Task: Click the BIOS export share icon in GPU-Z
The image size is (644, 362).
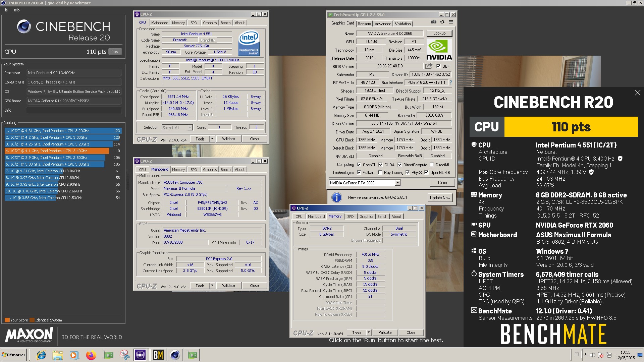Action: (429, 66)
